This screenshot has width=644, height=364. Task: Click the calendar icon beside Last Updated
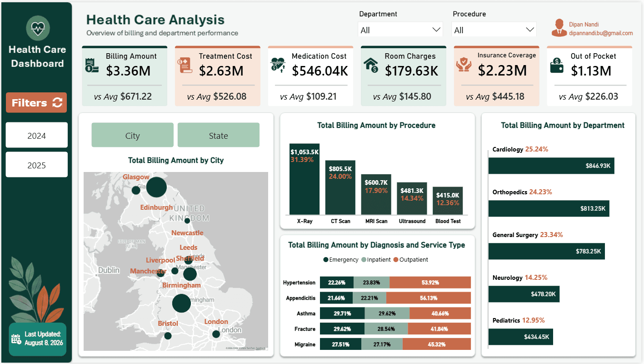(16, 339)
